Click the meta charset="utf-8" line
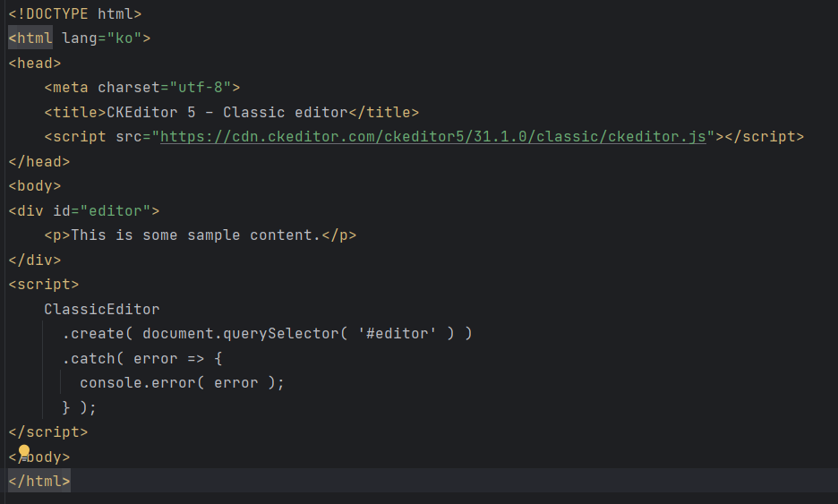 pos(142,88)
